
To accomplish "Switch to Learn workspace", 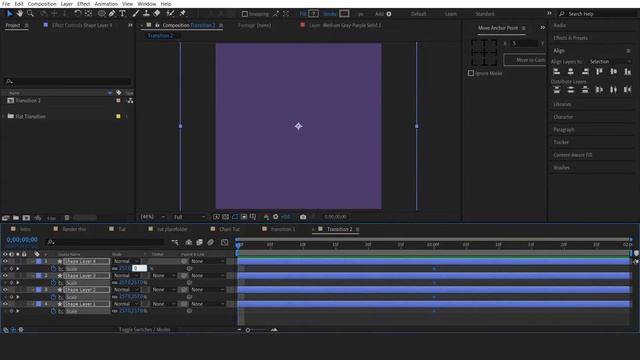I will [x=451, y=14].
